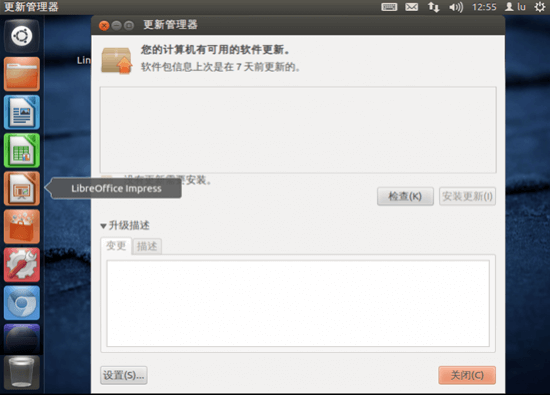The height and width of the screenshot is (395, 550).
Task: Click the 设置(S)... button
Action: (x=123, y=375)
